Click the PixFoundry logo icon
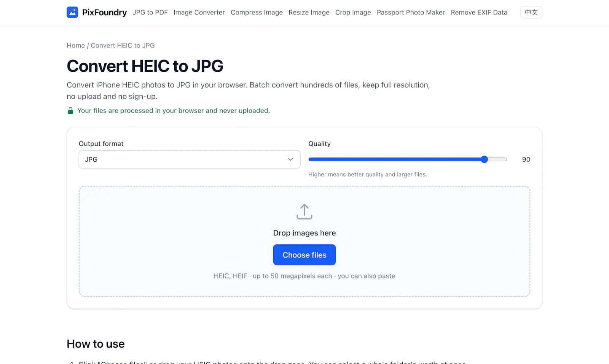This screenshot has width=609, height=364. click(72, 12)
